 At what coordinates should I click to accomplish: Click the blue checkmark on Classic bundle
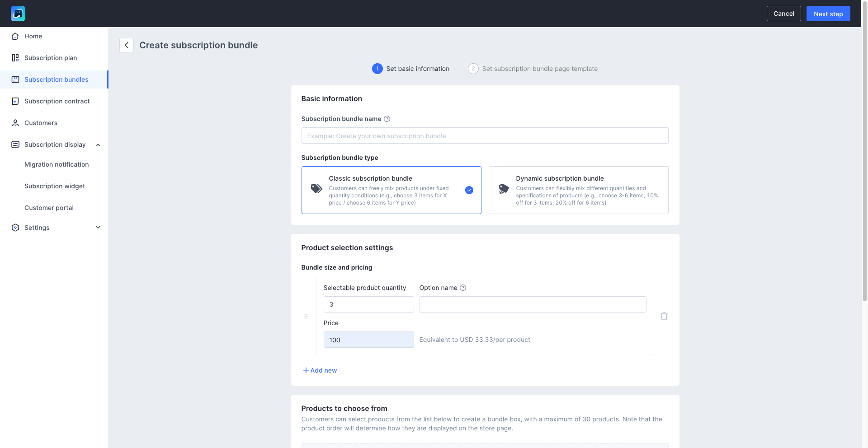[469, 190]
